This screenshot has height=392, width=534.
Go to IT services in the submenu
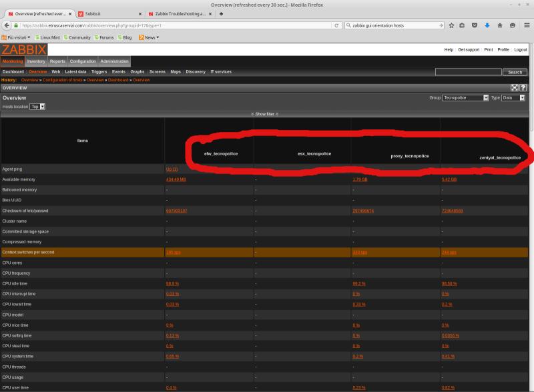(221, 72)
